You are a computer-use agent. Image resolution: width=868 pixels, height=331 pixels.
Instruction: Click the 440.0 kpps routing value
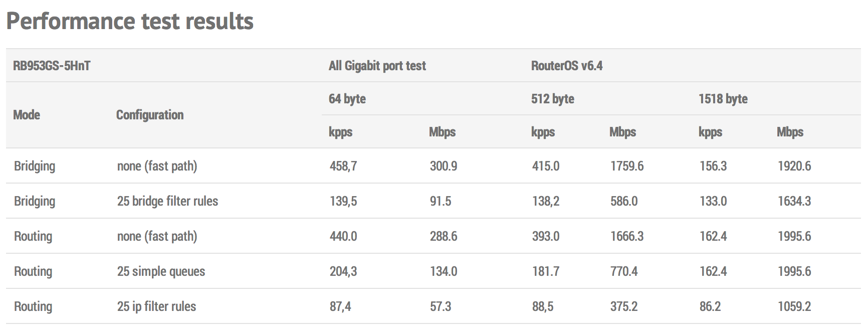[343, 236]
